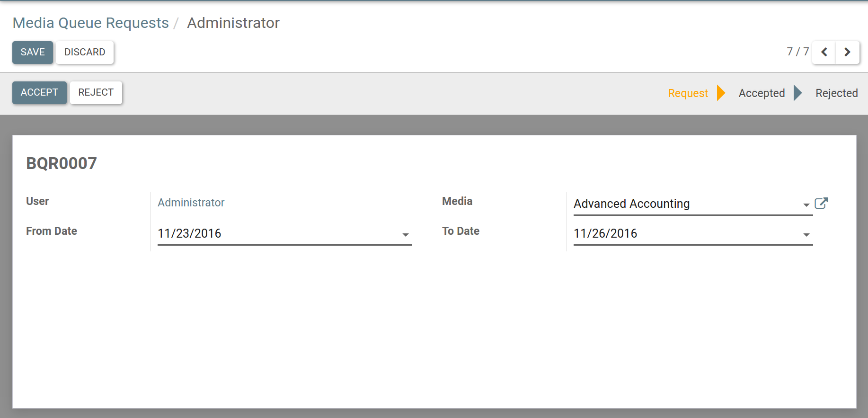Go to the next record arrow
The height and width of the screenshot is (418, 868).
[847, 52]
